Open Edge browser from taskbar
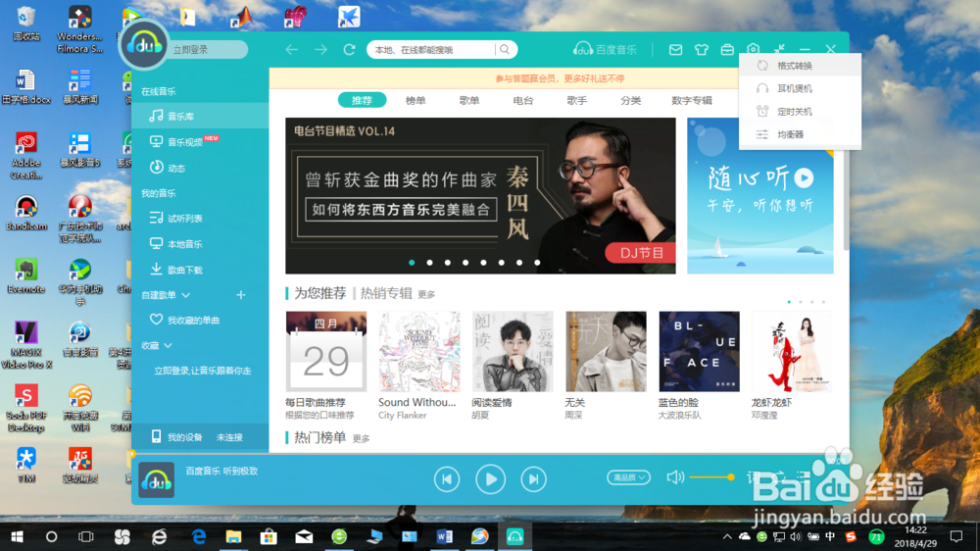The image size is (980, 551). click(x=199, y=536)
